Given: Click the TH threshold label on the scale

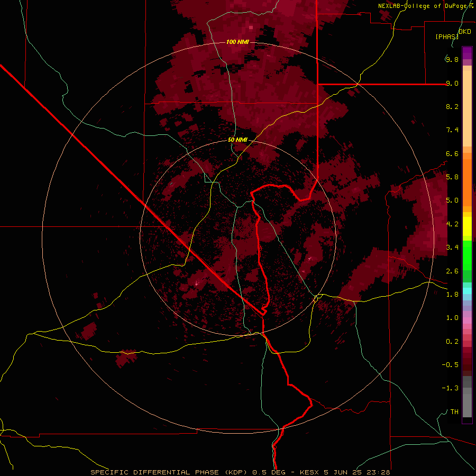Looking at the screenshot, I should click(454, 412).
